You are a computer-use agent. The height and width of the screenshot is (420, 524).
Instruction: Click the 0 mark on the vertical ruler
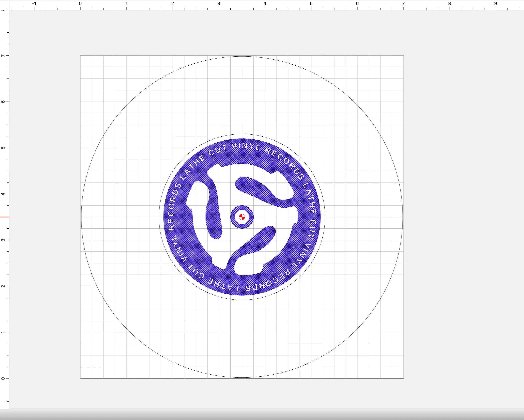3,378
